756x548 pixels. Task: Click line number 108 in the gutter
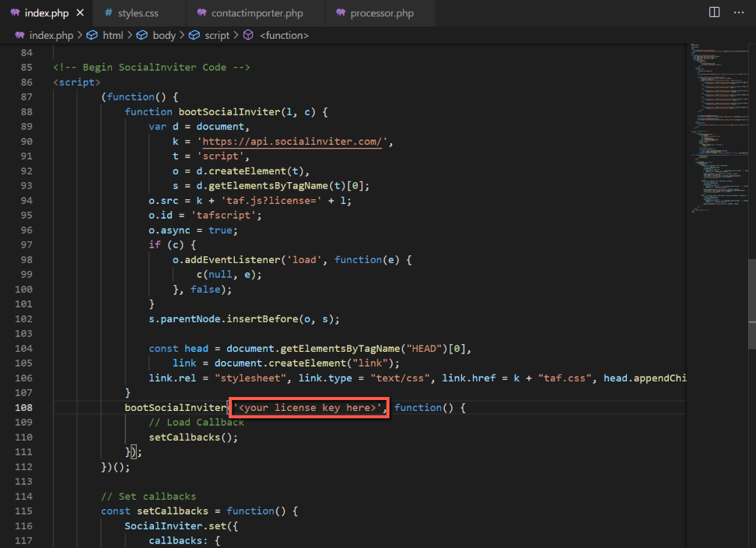23,408
